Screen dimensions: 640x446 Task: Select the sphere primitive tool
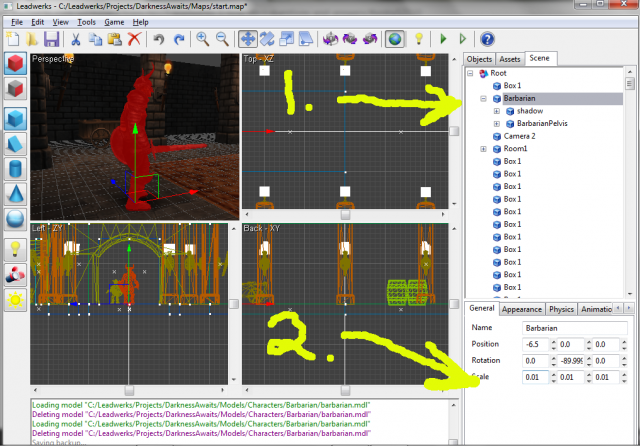(15, 218)
